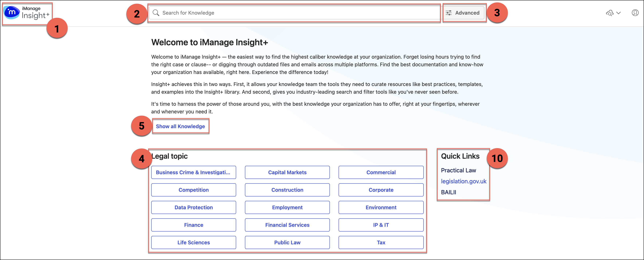
Task: Select the Capital Markets legal topic
Action: click(x=287, y=172)
